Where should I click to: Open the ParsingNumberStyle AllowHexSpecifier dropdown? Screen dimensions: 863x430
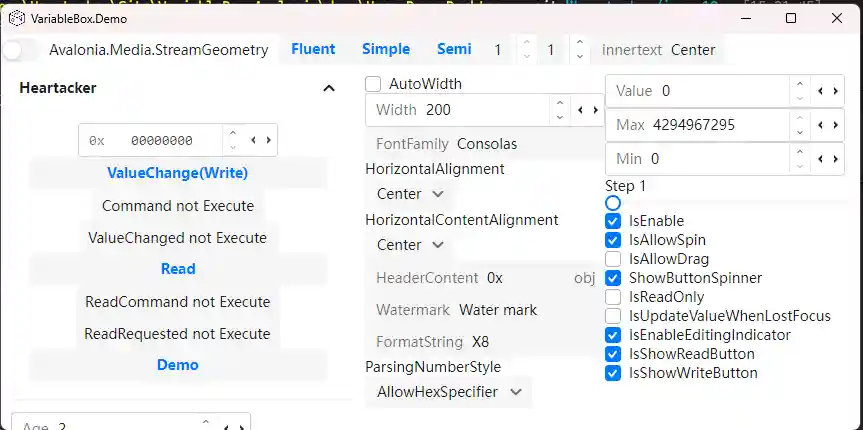point(448,392)
